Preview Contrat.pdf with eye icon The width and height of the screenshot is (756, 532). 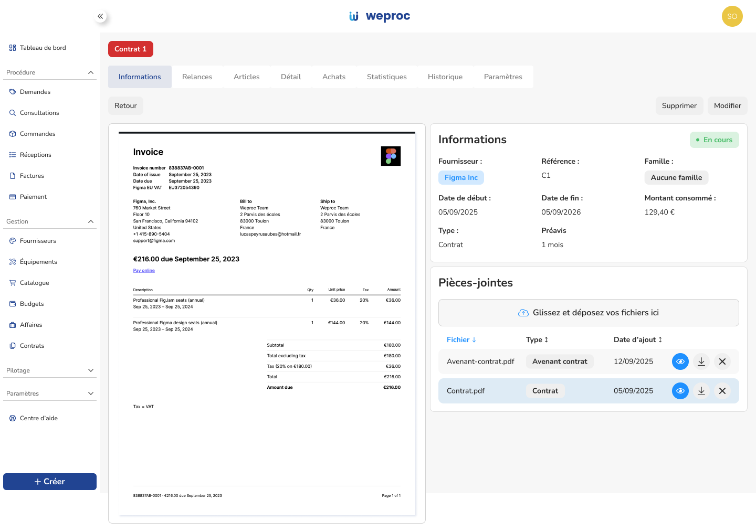[680, 391]
